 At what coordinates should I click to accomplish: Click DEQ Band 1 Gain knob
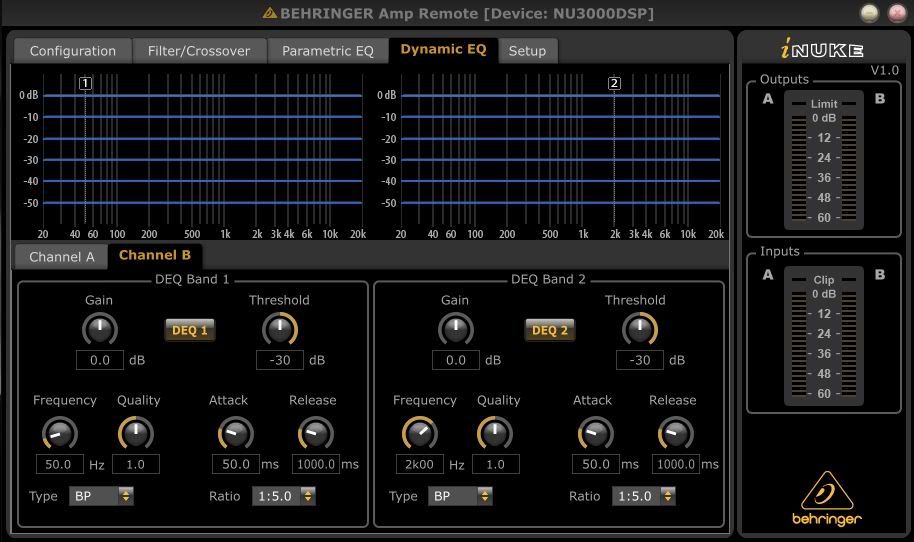point(100,329)
